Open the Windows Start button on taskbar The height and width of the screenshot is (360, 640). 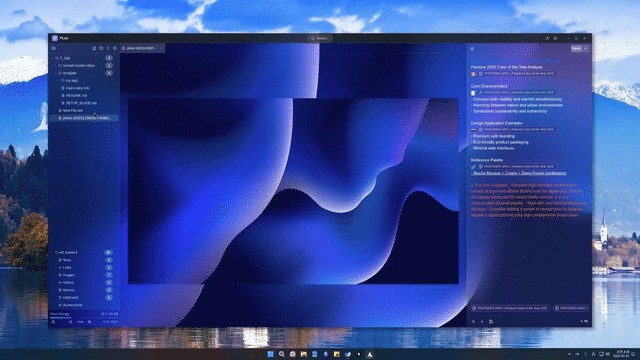point(271,354)
